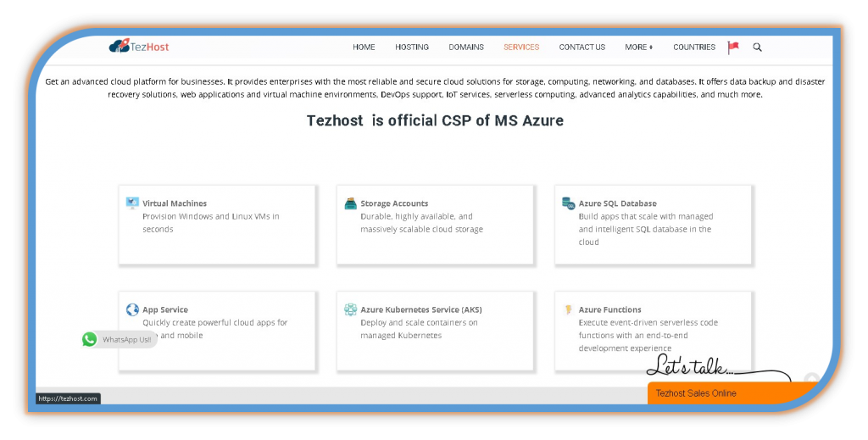Click the Virtual Machines monitor icon
This screenshot has width=868, height=440.
pyautogui.click(x=132, y=203)
